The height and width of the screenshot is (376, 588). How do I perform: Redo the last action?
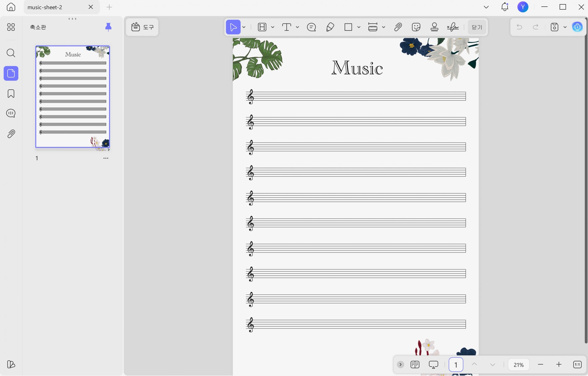click(x=536, y=27)
